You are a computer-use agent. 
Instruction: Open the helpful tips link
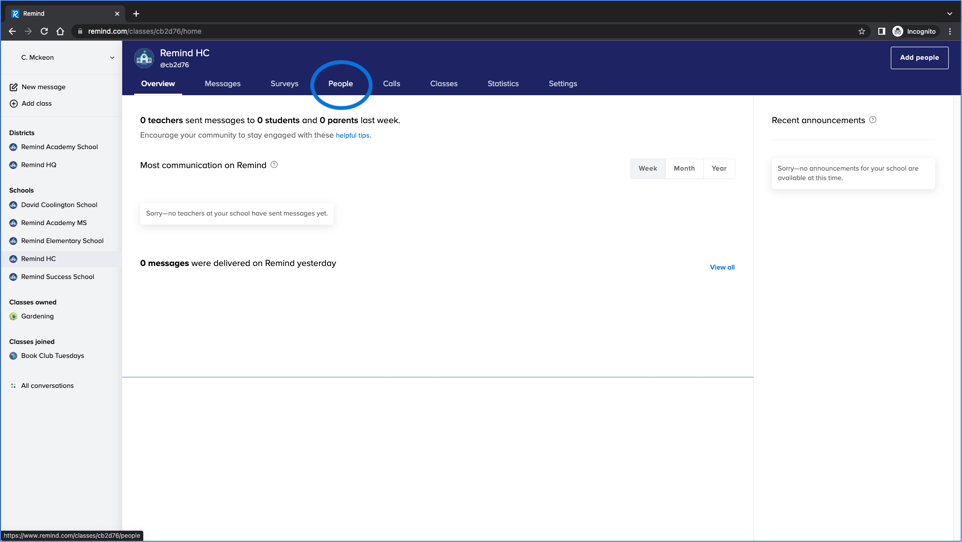point(353,135)
